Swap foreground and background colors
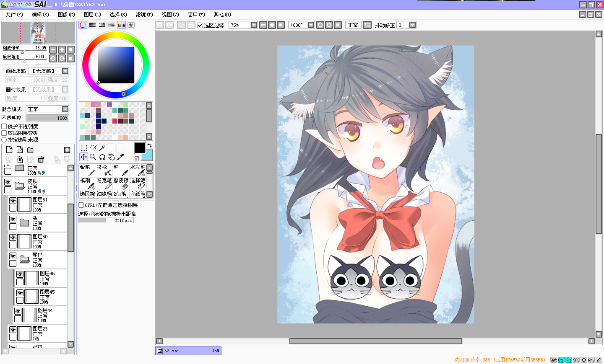Screen dimensions: 604x364 pos(149,146)
